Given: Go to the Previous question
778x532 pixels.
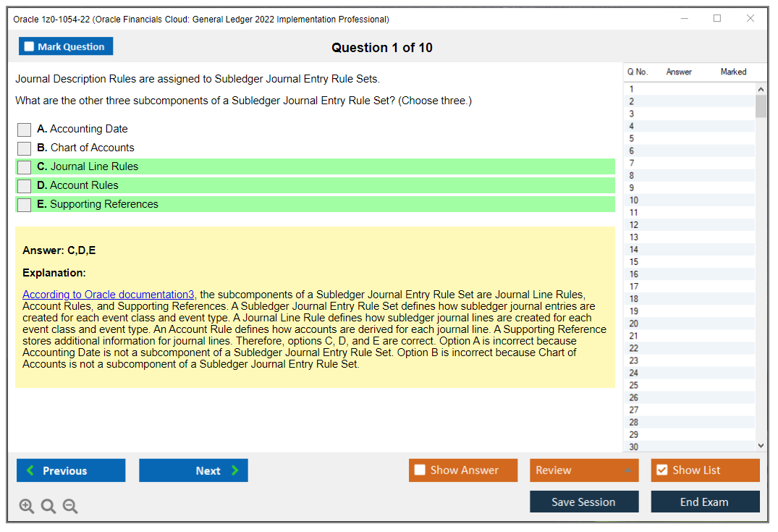Looking at the screenshot, I should coord(71,470).
